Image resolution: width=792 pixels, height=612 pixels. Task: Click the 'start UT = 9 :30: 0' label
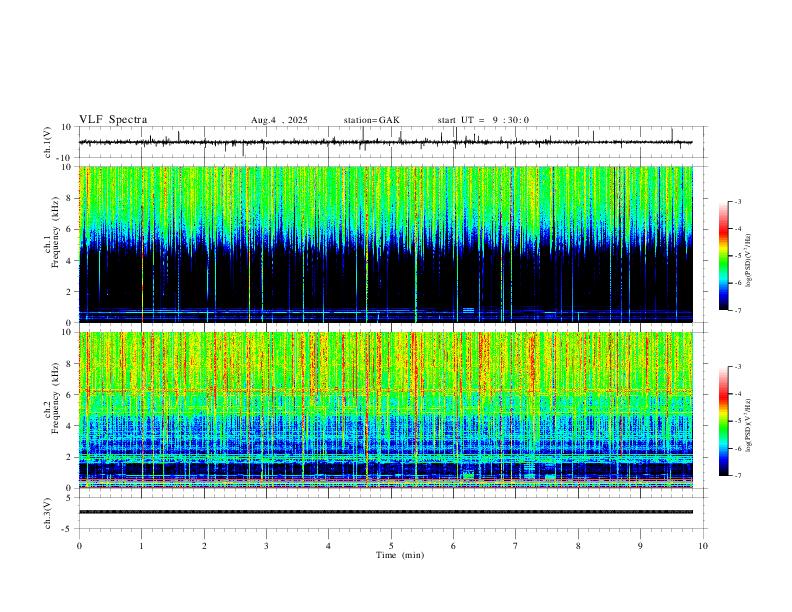483,120
